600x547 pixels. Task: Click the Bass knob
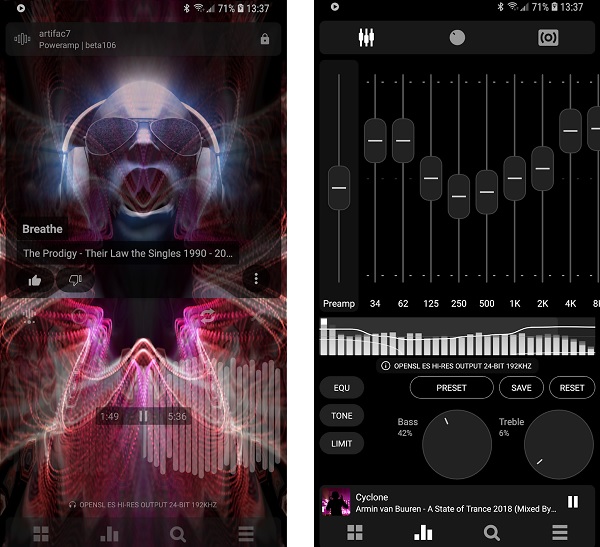pyautogui.click(x=457, y=444)
